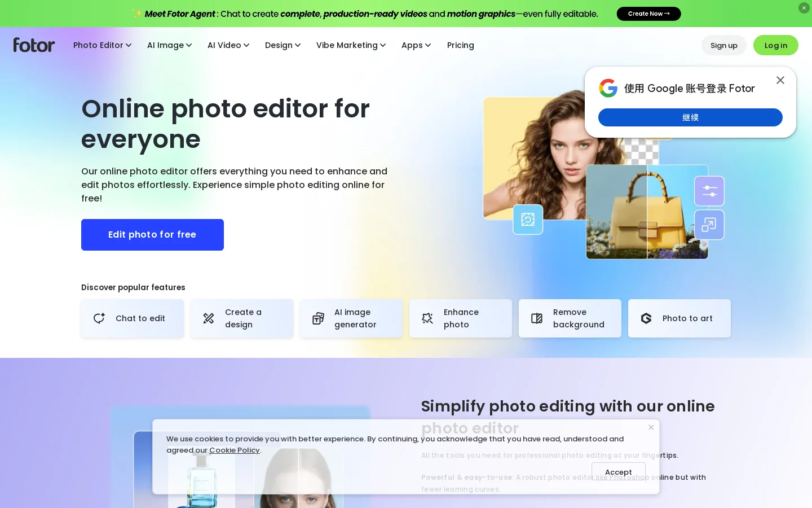
Task: Click the AI image generator icon
Action: 318,318
